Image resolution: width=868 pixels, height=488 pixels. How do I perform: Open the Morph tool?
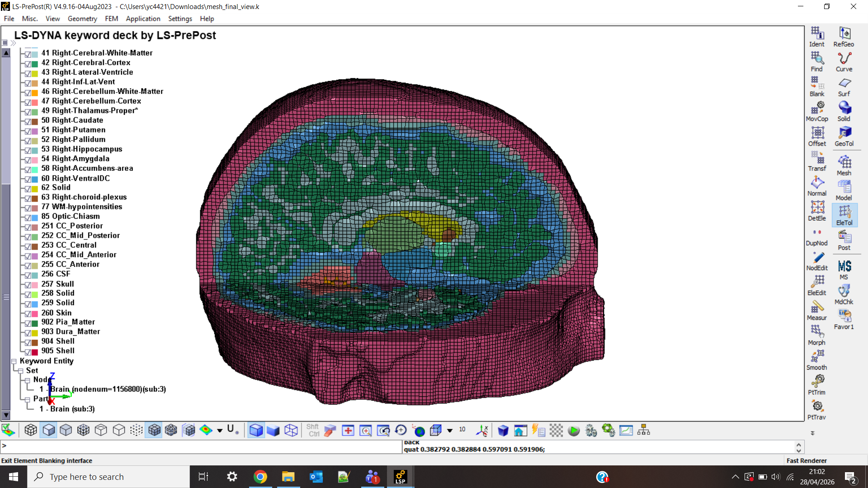coord(817,335)
